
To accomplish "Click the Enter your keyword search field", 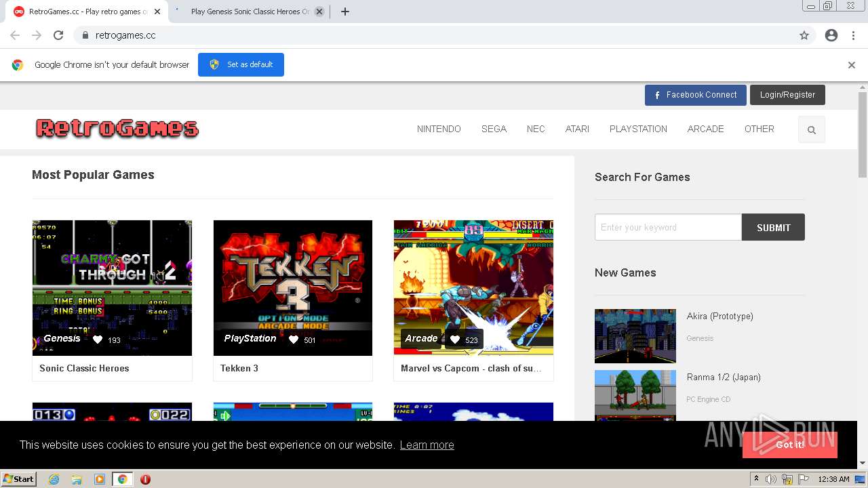I will click(668, 227).
